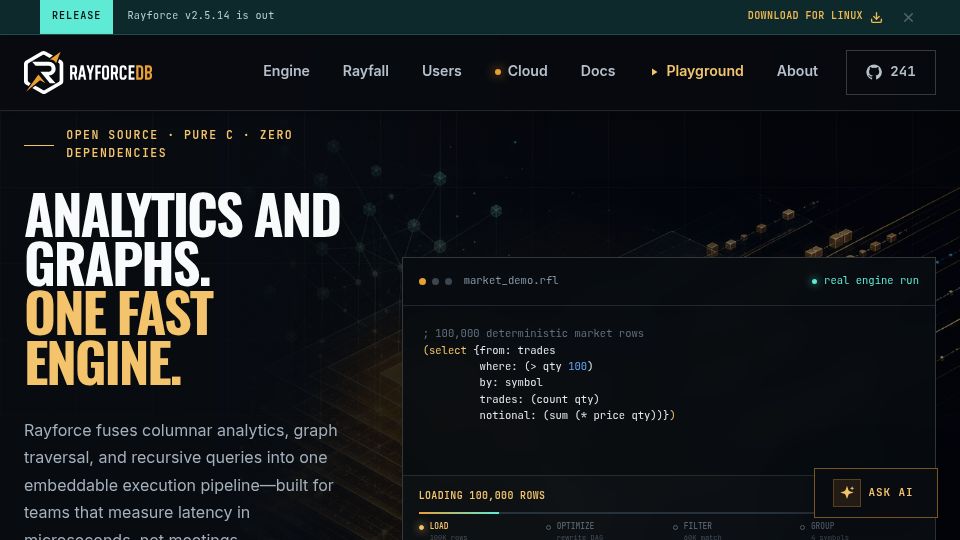Select the GROUP pipeline step

pos(818,526)
